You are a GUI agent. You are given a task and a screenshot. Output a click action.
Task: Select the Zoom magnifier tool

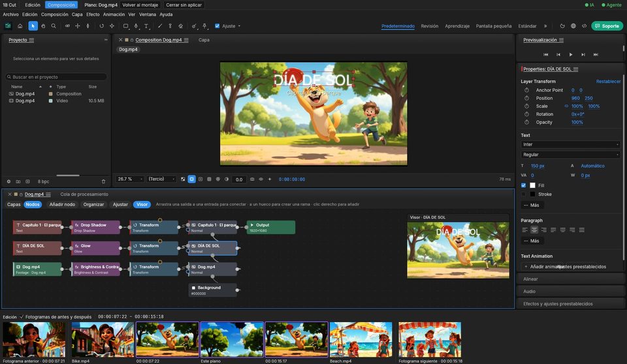click(x=54, y=26)
